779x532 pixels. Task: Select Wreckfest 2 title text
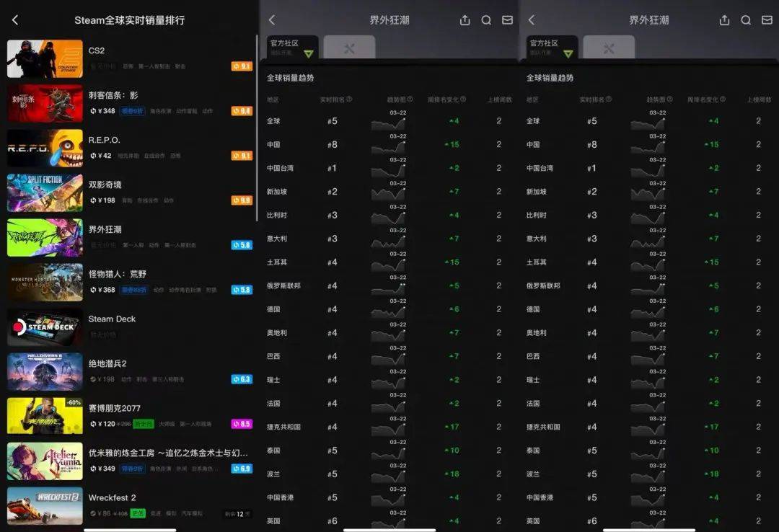(112, 497)
